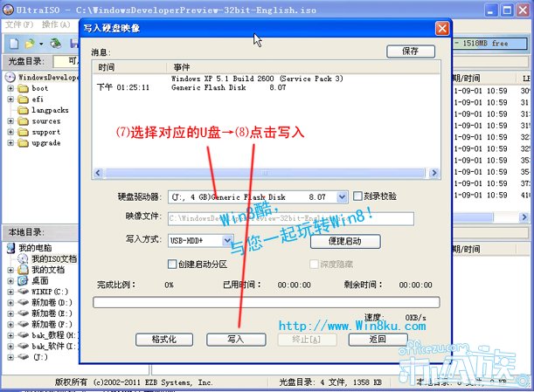
Task: Click the 光盘目录 bootable field
Action: pos(66,62)
